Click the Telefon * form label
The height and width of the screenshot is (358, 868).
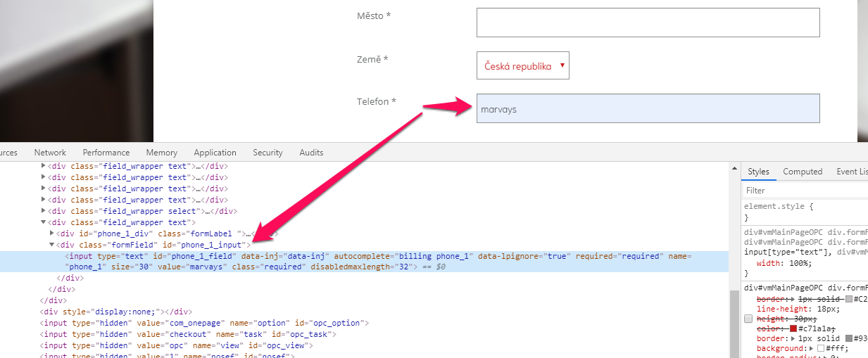coord(377,102)
